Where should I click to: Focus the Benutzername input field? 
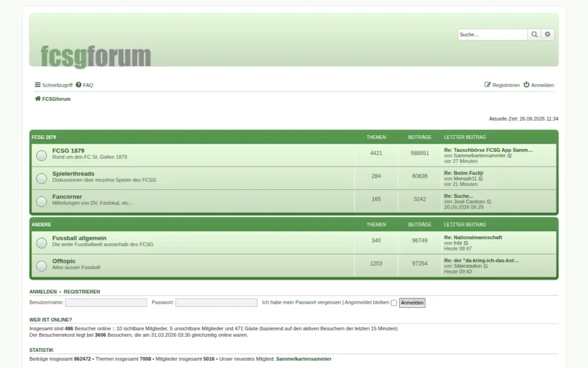pyautogui.click(x=106, y=302)
